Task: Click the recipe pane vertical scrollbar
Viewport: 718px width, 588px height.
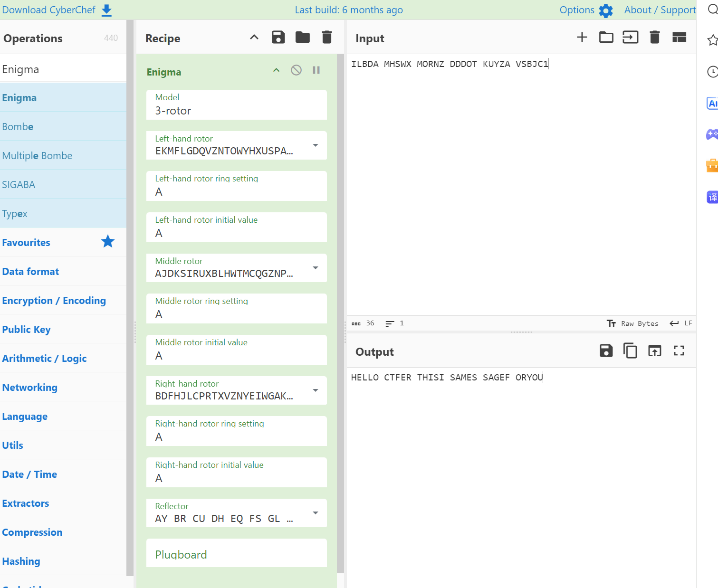Action: pyautogui.click(x=340, y=313)
